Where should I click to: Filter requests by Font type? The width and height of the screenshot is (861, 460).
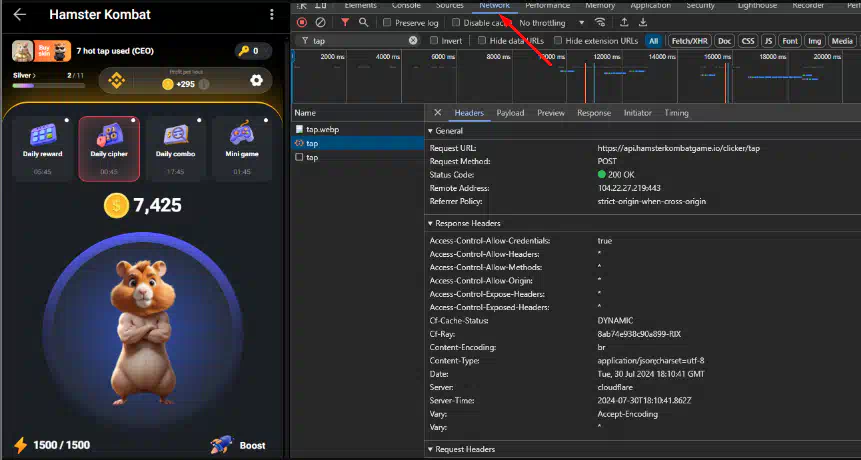pyautogui.click(x=790, y=41)
